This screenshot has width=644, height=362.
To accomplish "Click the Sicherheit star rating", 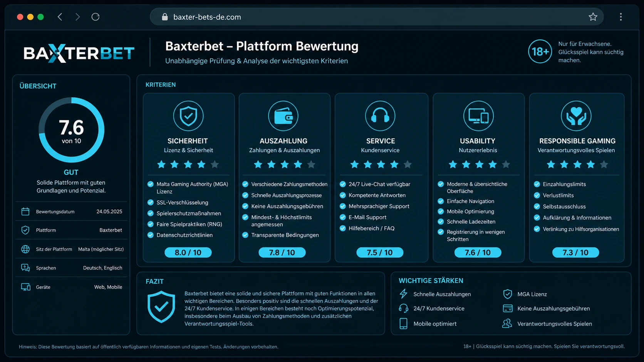I will (x=188, y=165).
